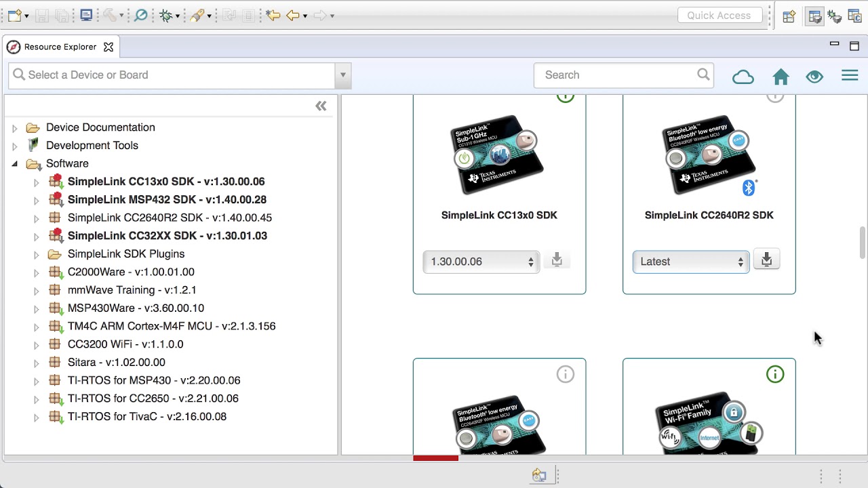
Task: Click the Software folder icon
Action: tap(33, 164)
